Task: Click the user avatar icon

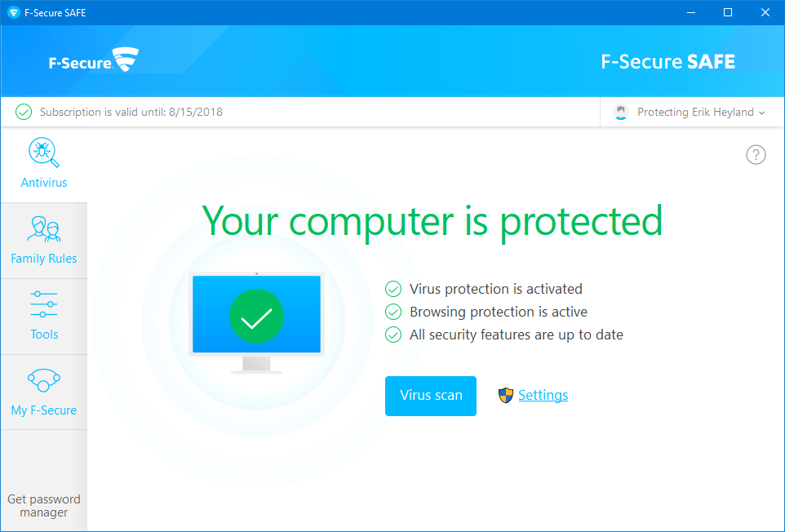Action: pos(622,113)
